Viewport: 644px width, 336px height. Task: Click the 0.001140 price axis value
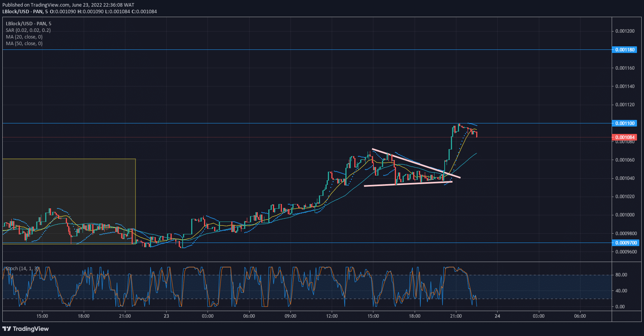[625, 86]
